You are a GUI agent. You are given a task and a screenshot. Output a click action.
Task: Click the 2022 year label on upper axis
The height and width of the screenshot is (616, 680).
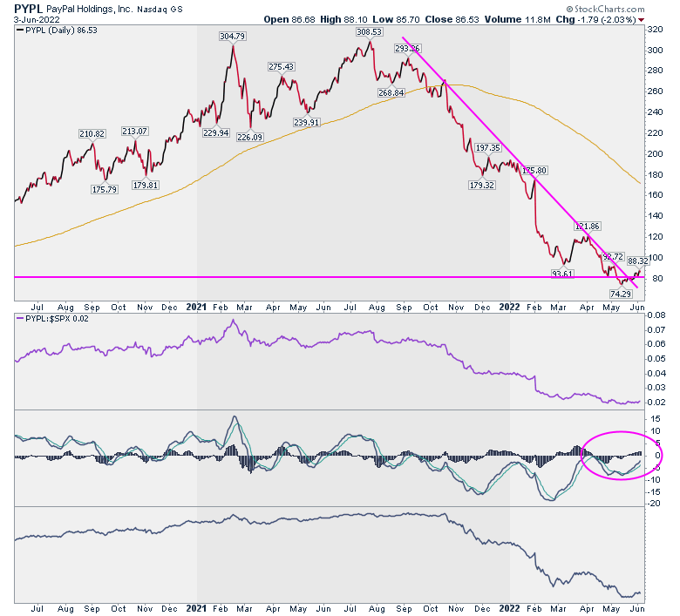point(509,307)
